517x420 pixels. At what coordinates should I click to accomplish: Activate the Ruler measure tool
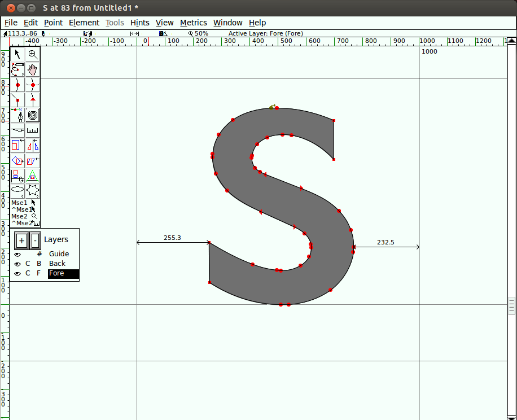(33, 130)
